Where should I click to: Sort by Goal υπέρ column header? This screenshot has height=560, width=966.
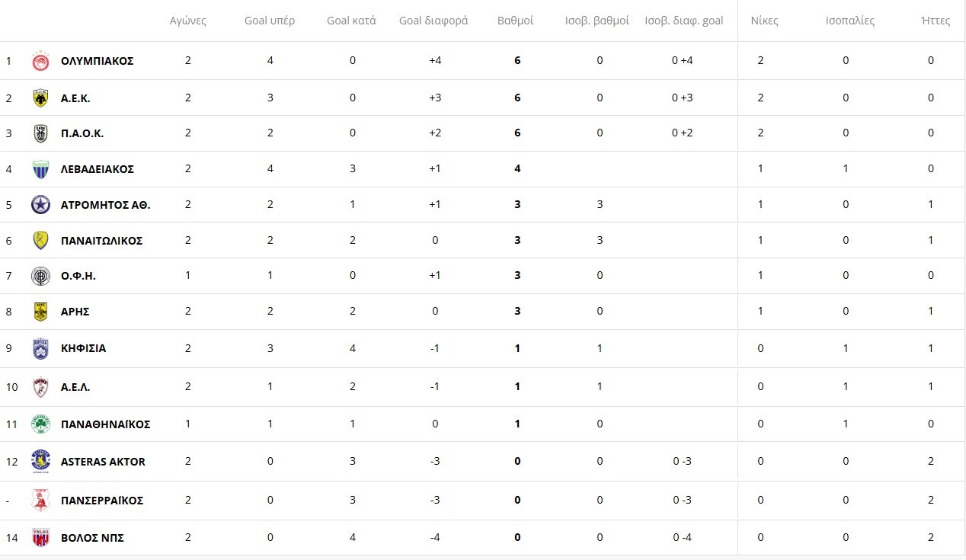coord(270,21)
